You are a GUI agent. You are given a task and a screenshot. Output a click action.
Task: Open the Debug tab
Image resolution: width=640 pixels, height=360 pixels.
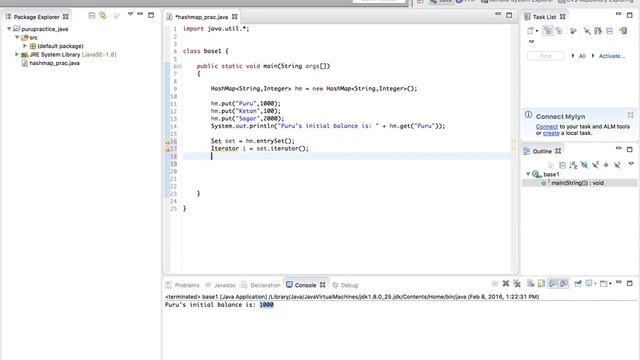345,285
